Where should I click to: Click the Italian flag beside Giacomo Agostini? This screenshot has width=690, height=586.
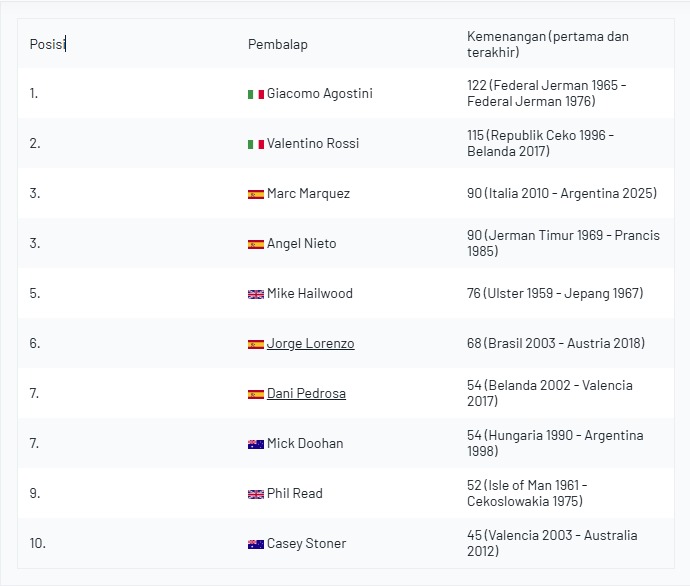(255, 94)
